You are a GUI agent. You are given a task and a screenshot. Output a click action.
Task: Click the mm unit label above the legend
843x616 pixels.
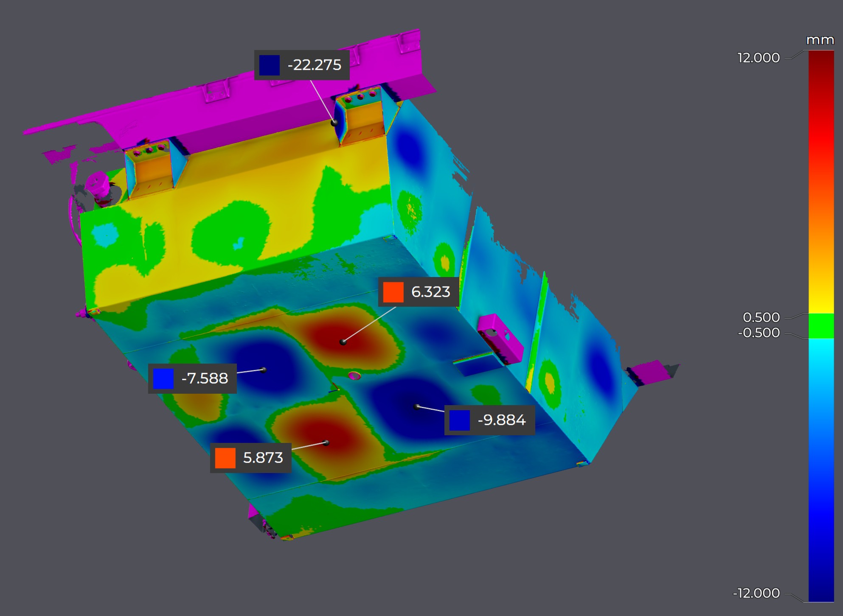tap(820, 40)
